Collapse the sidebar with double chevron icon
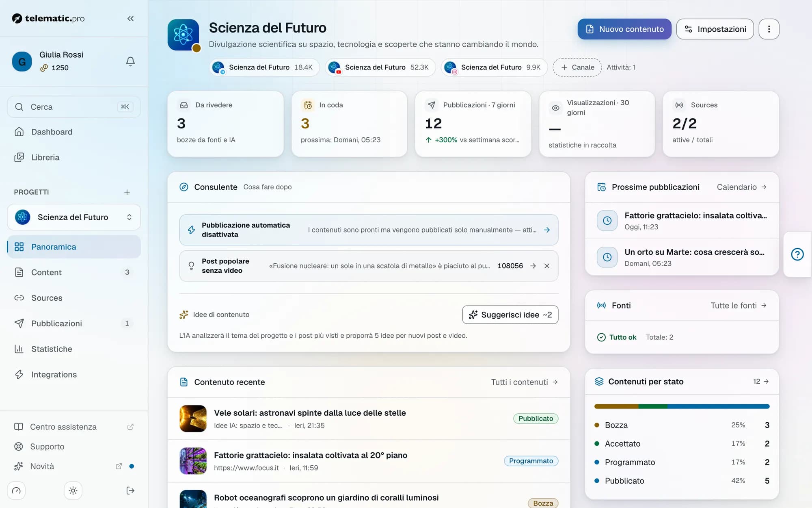 pos(130,19)
